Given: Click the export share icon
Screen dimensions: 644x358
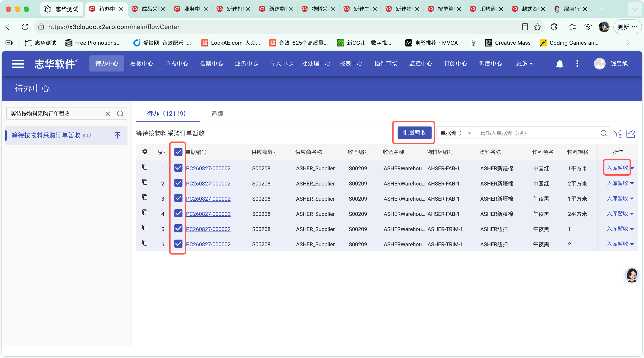Looking at the screenshot, I should (631, 133).
